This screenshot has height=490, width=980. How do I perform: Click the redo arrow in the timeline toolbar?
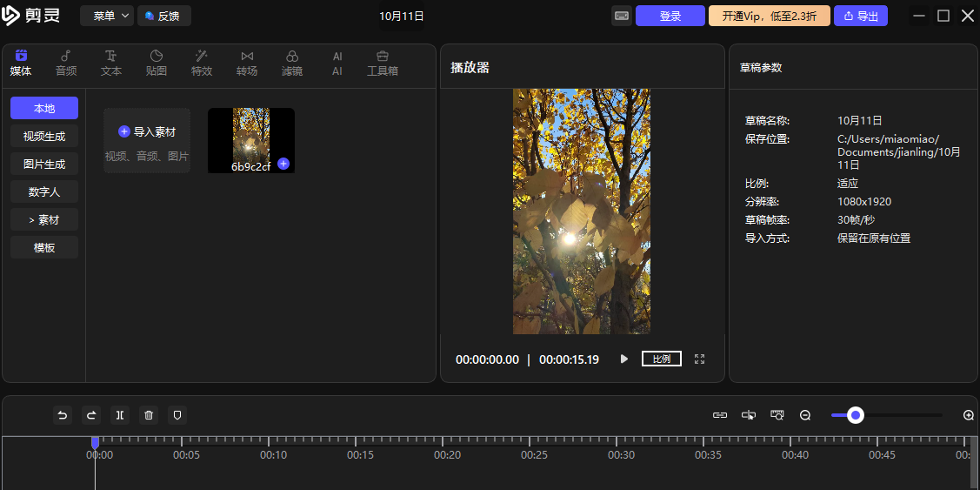point(90,415)
